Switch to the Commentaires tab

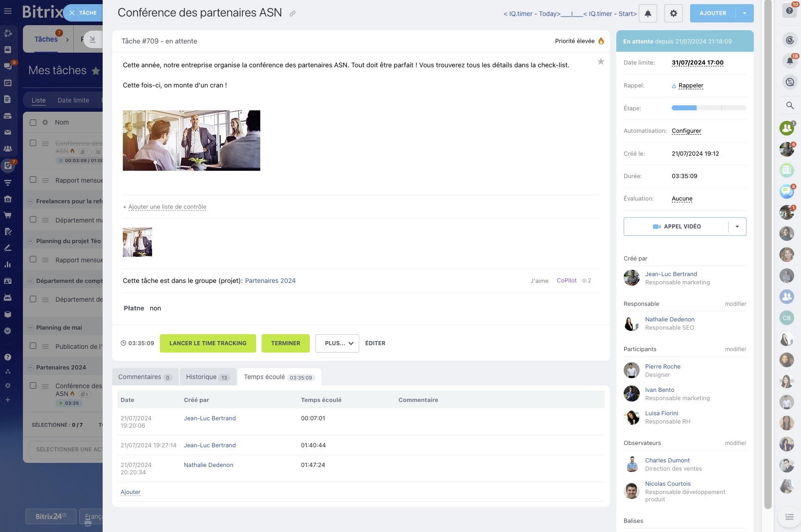click(145, 377)
